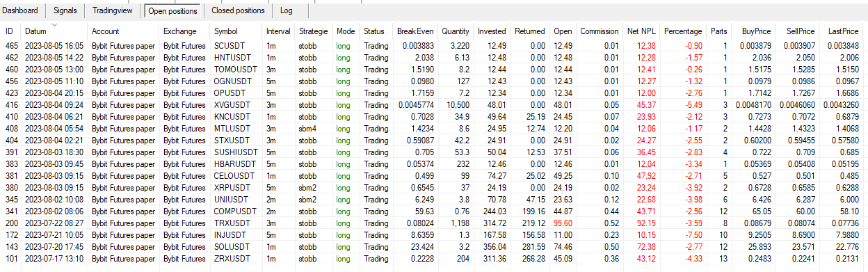
Task: Select the Open positions tab
Action: 172,10
